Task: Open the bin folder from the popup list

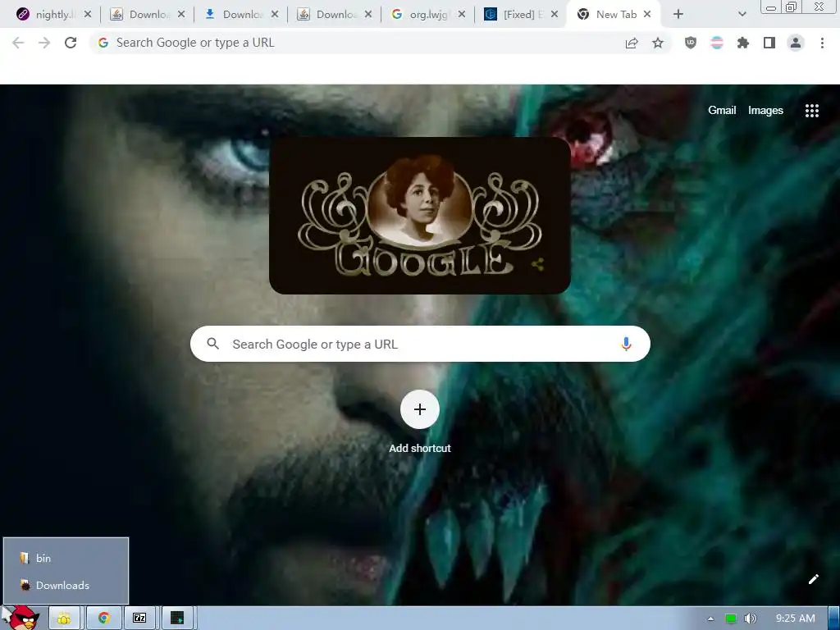Action: [66, 558]
